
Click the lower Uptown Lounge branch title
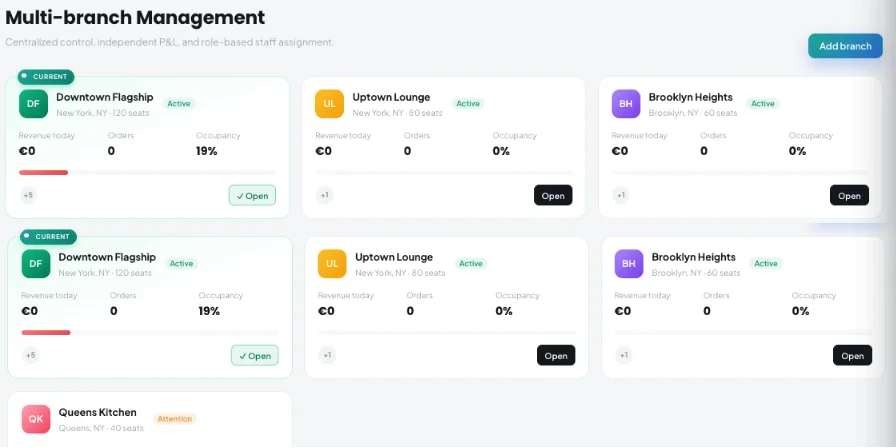[x=394, y=257]
